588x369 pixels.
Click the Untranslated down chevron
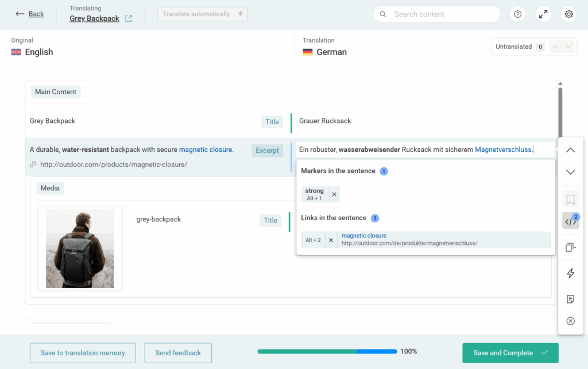[569, 47]
